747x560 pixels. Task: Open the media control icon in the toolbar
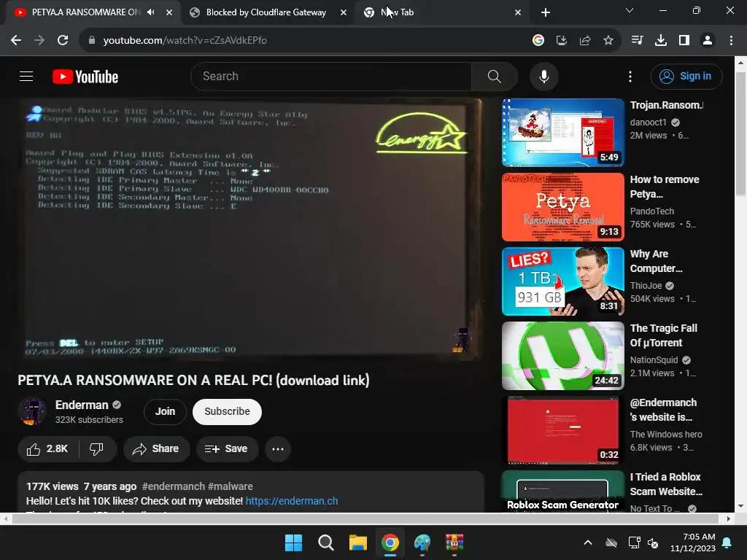pyautogui.click(x=638, y=41)
